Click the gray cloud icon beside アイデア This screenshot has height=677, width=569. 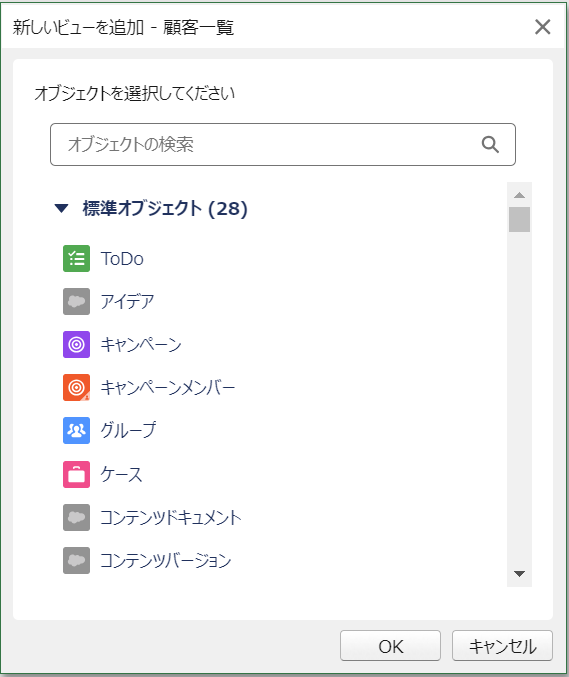click(x=76, y=301)
